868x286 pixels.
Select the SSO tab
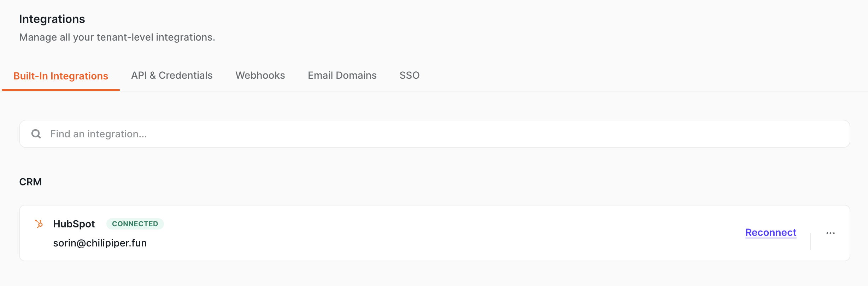(x=410, y=75)
